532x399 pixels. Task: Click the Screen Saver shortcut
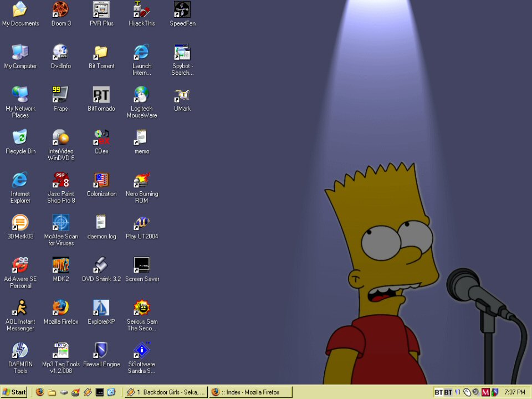[x=142, y=269]
